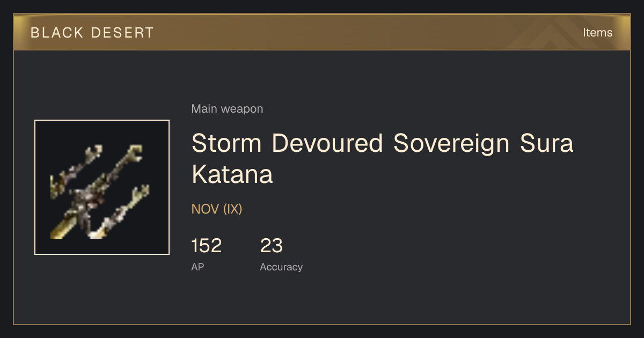Click the Storm Devoured Sovereign Sura title line
This screenshot has height=338, width=644.
pos(382,143)
